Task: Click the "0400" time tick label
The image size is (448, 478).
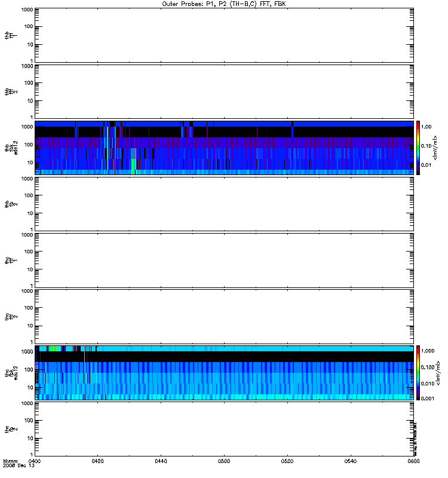Action: pos(35,461)
